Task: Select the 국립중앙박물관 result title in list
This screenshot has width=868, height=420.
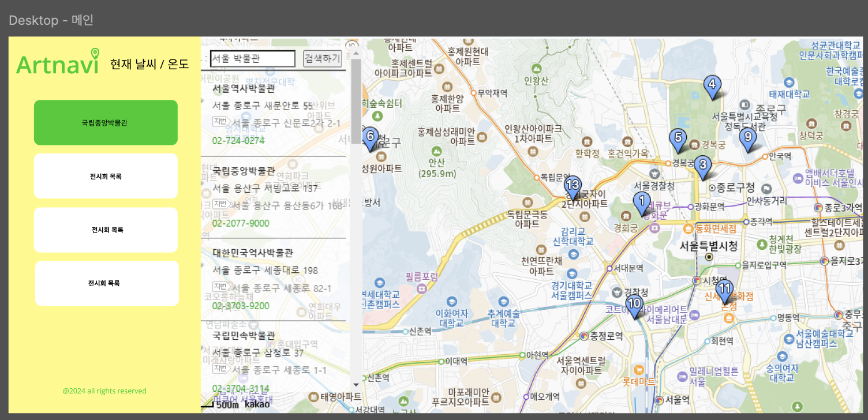Action: 244,171
